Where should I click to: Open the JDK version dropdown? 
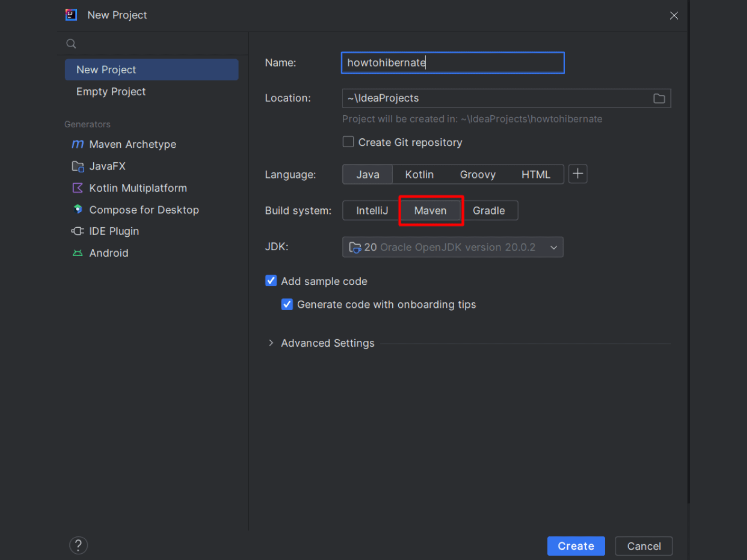pyautogui.click(x=453, y=247)
